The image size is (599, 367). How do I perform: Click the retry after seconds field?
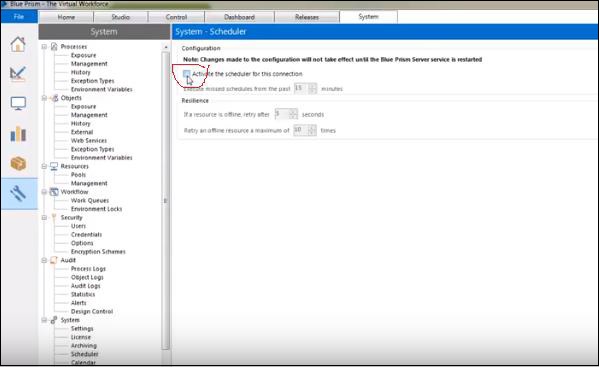tap(282, 114)
